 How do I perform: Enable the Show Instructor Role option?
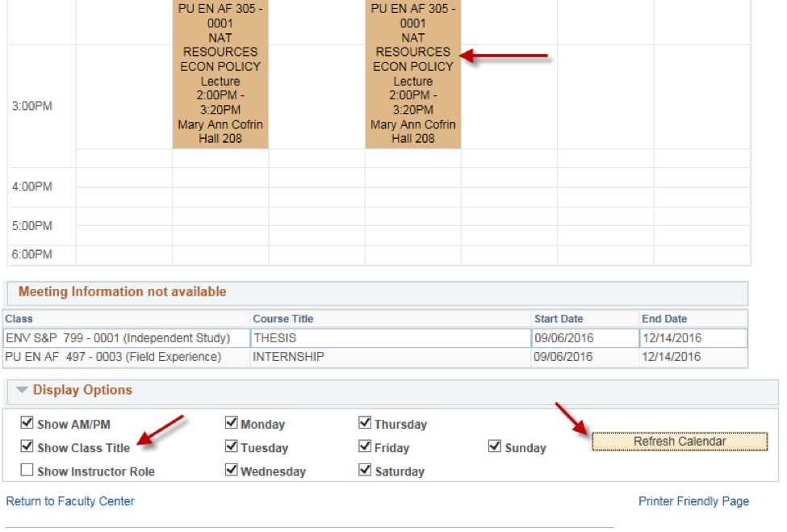pyautogui.click(x=27, y=470)
